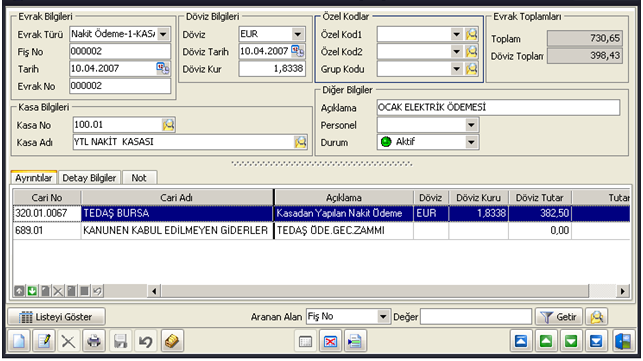Click the Değer search input field
The image size is (643, 361).
tap(476, 317)
